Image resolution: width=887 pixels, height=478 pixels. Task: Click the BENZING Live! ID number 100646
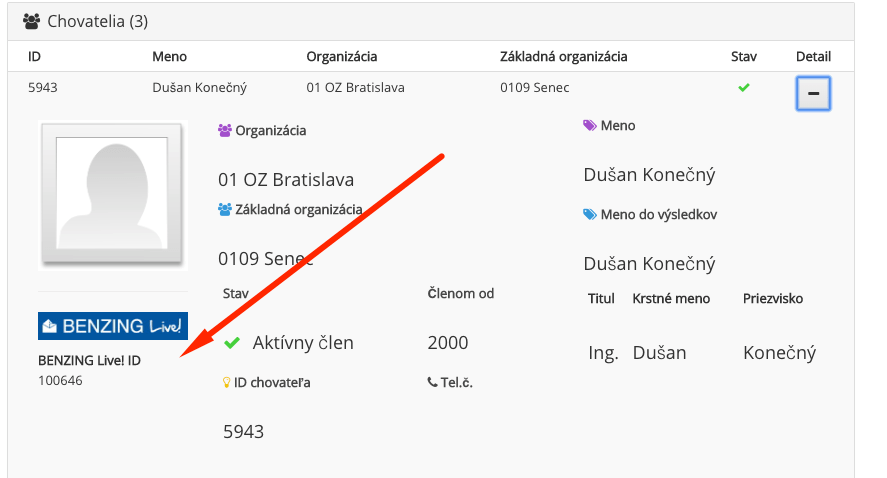pos(60,381)
